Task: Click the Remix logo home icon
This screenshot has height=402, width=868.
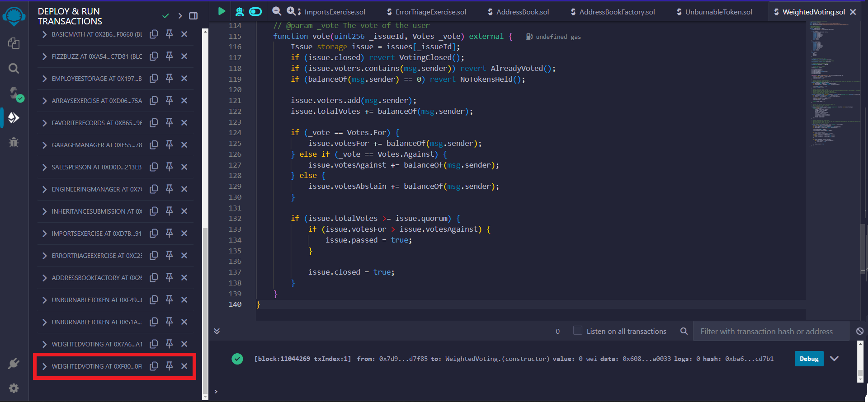Action: click(x=14, y=16)
